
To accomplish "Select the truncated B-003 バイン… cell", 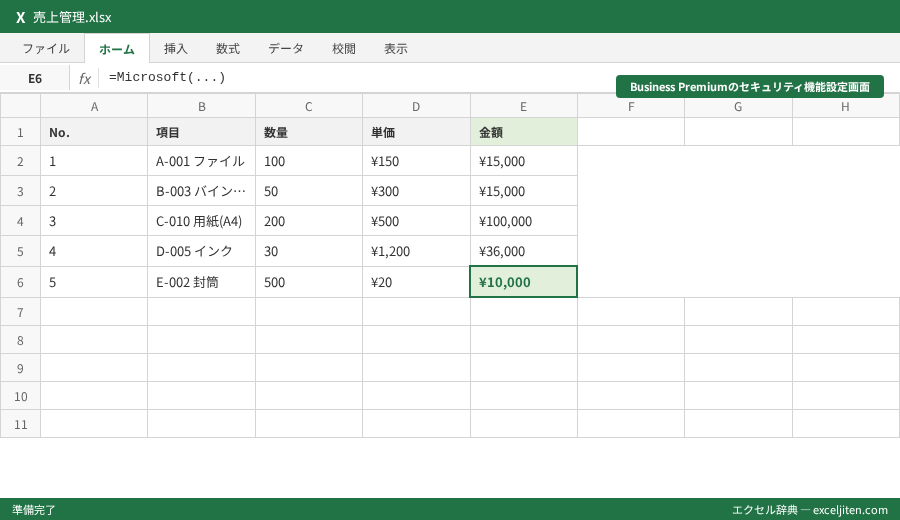I will 201,191.
